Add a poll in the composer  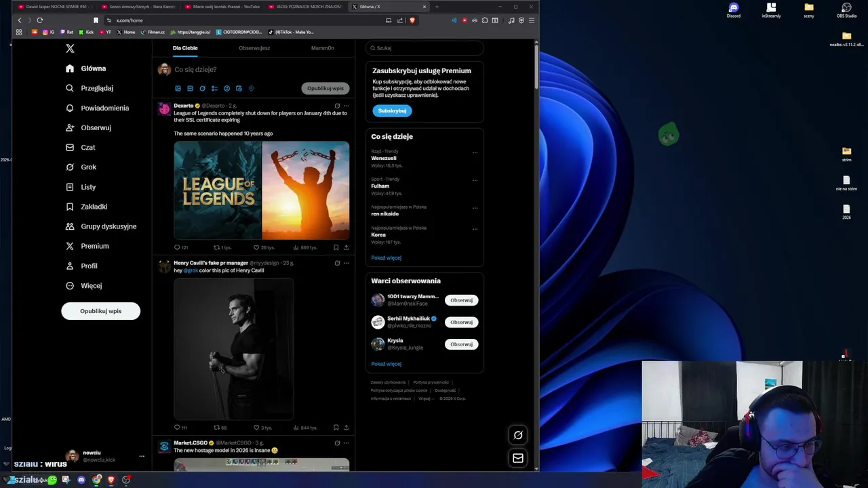click(x=214, y=88)
